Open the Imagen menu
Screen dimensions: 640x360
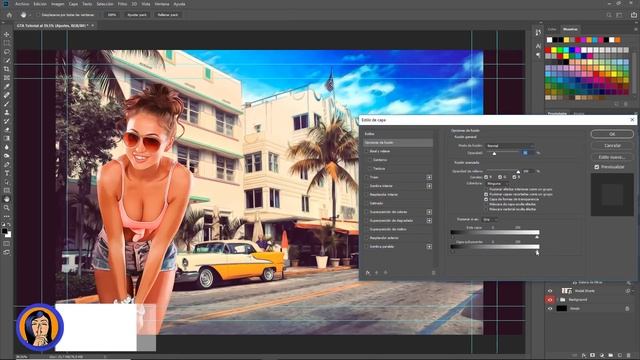coord(58,4)
